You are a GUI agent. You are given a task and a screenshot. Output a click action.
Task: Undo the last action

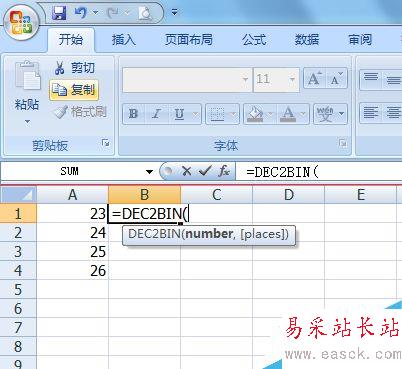pyautogui.click(x=81, y=13)
